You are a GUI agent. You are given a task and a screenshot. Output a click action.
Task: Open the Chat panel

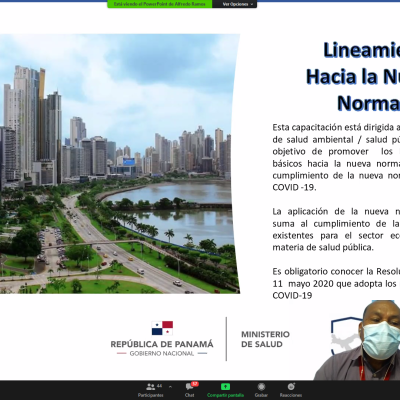[x=190, y=390]
